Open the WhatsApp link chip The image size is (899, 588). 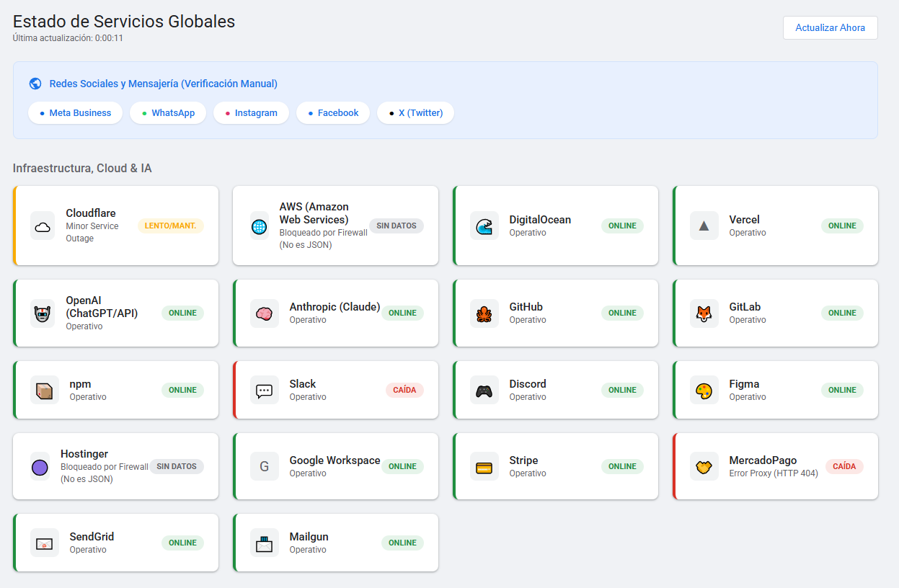(168, 113)
